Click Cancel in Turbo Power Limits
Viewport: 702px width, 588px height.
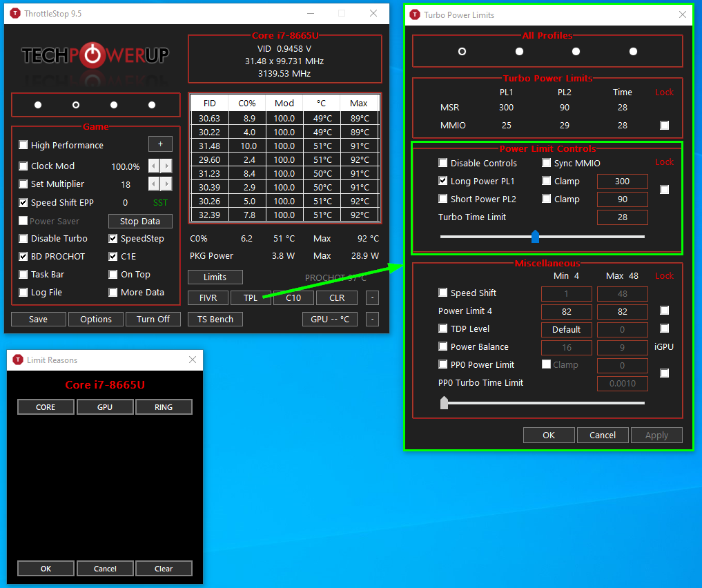click(603, 435)
